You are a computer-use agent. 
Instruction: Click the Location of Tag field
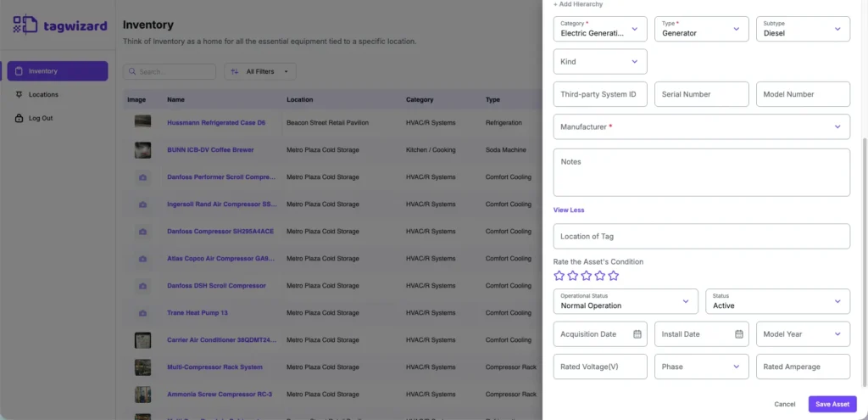coord(701,236)
